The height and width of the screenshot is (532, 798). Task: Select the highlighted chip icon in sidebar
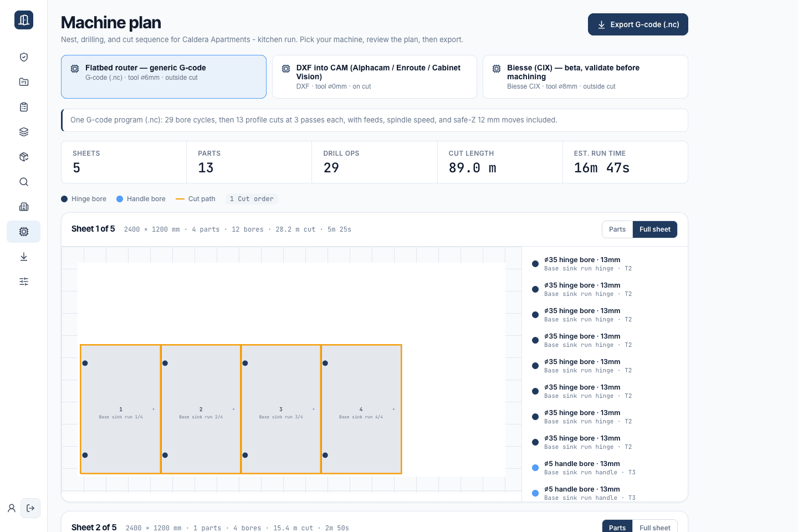click(24, 232)
